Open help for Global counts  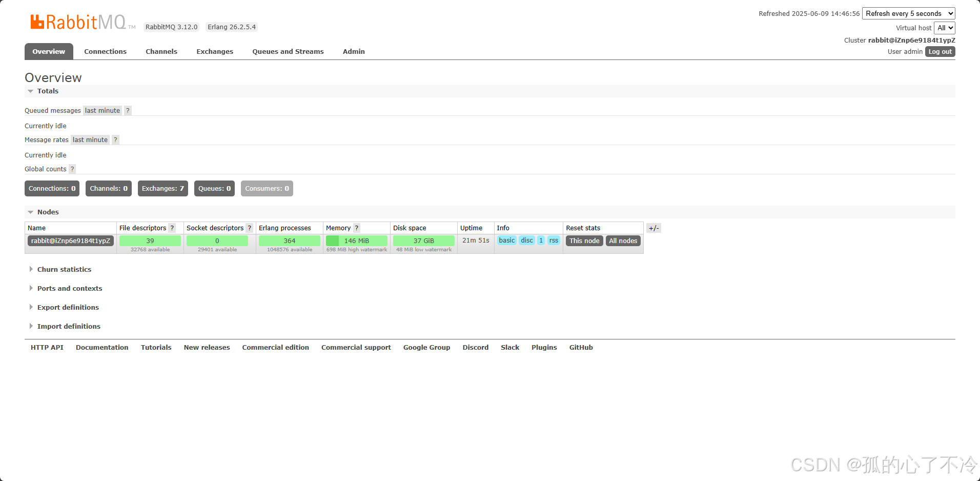(x=72, y=169)
